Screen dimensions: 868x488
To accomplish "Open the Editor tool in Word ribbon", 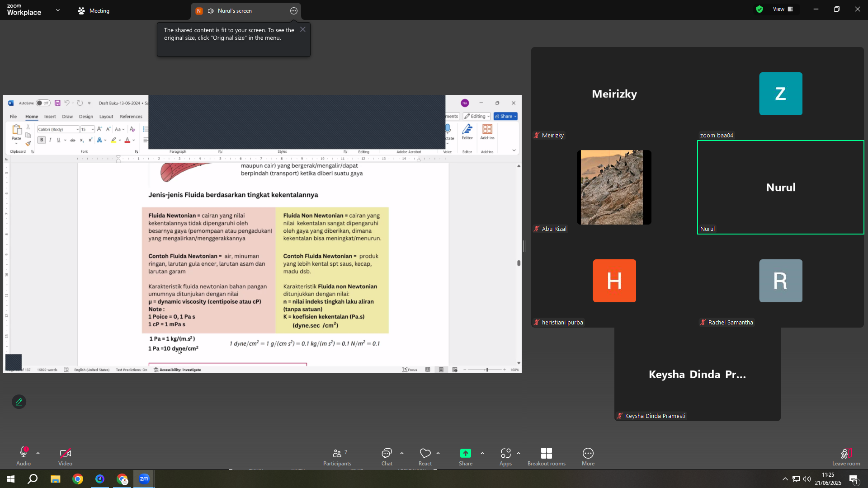I will pyautogui.click(x=467, y=132).
